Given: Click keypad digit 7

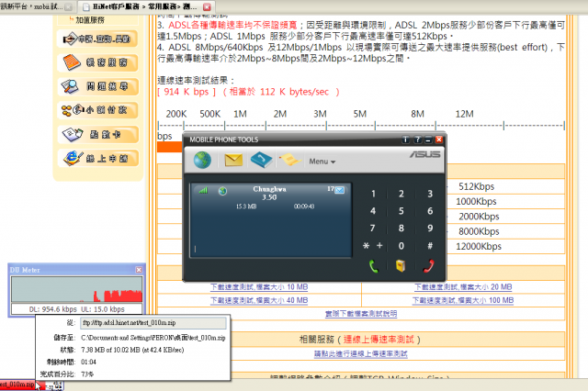Looking at the screenshot, I should click(372, 228).
